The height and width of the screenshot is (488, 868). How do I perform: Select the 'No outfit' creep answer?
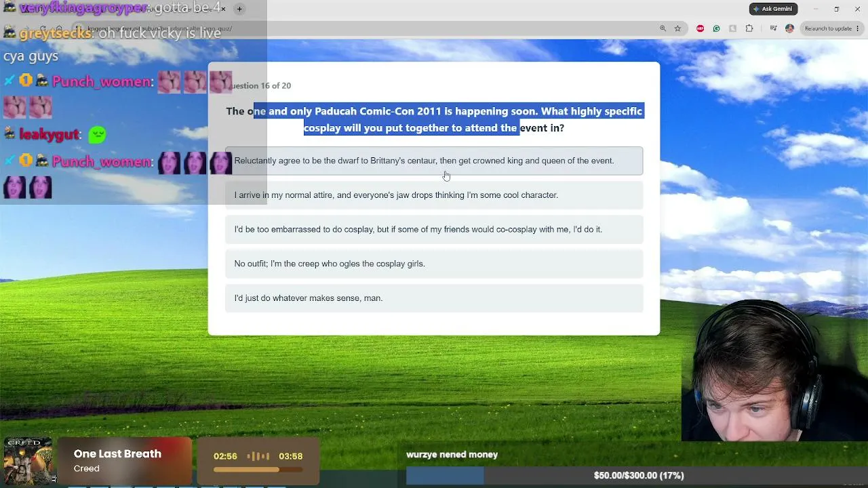click(434, 264)
